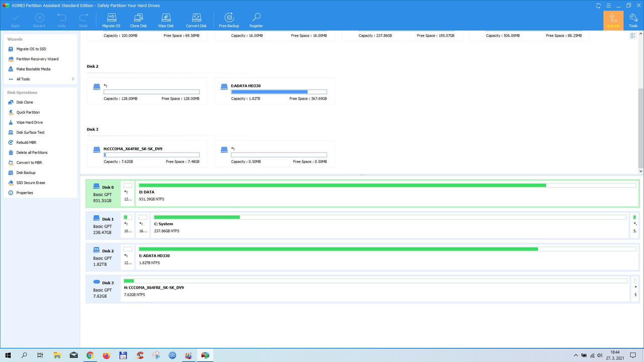Launch the Wipe Disk tool
The height and width of the screenshot is (362, 644).
[x=166, y=20]
